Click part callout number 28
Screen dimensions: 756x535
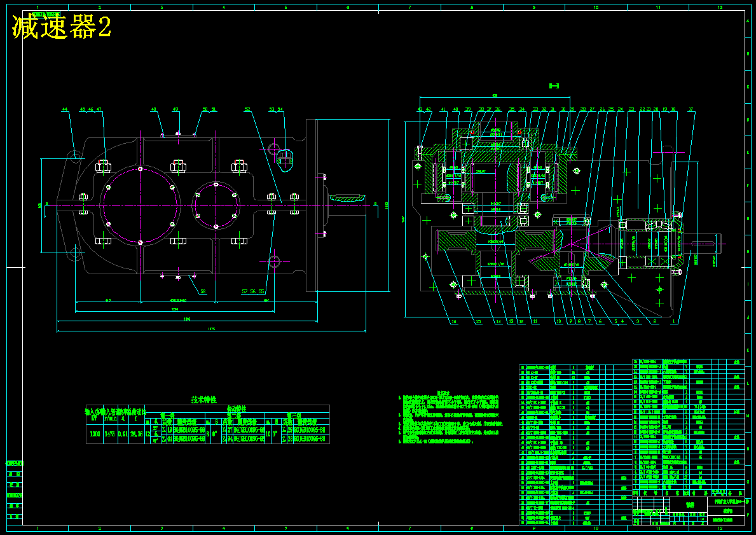tap(583, 109)
